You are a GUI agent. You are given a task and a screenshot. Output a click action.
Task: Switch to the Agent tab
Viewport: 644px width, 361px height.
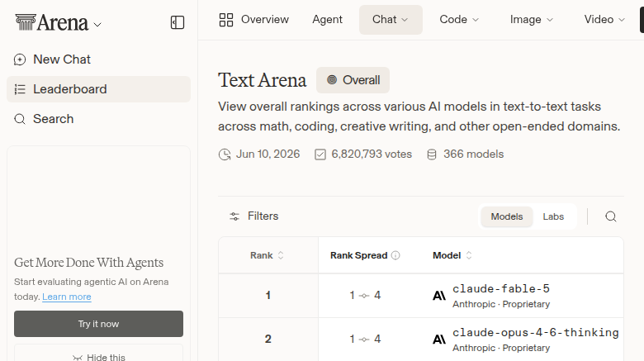[x=327, y=20]
